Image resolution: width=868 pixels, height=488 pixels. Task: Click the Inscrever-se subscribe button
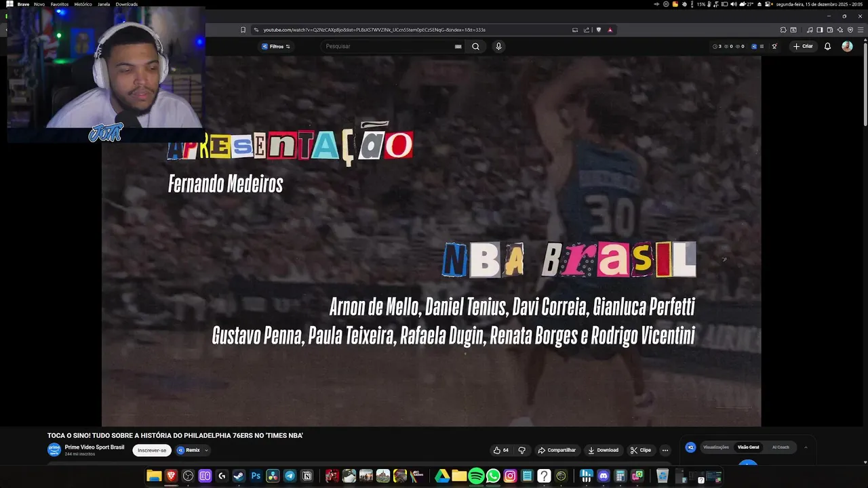pos(152,450)
